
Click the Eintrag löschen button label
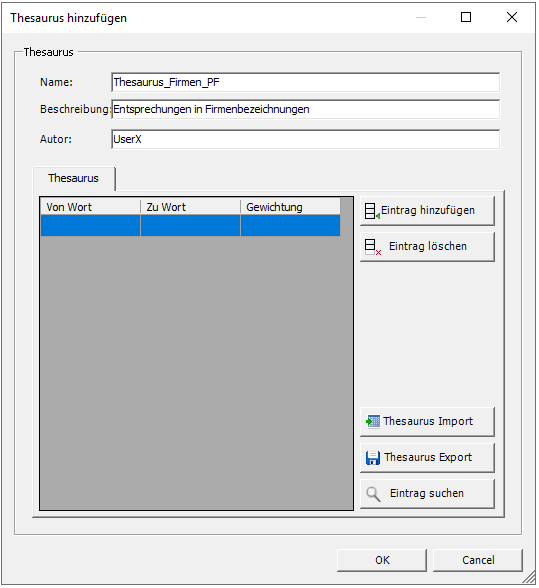pos(428,247)
